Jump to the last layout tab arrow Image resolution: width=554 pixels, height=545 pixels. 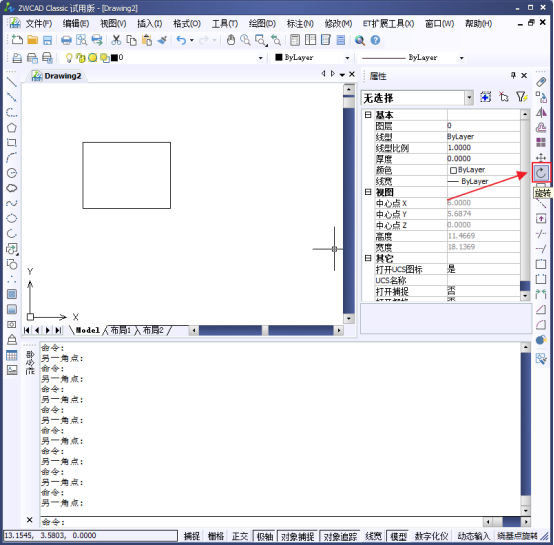[x=58, y=330]
